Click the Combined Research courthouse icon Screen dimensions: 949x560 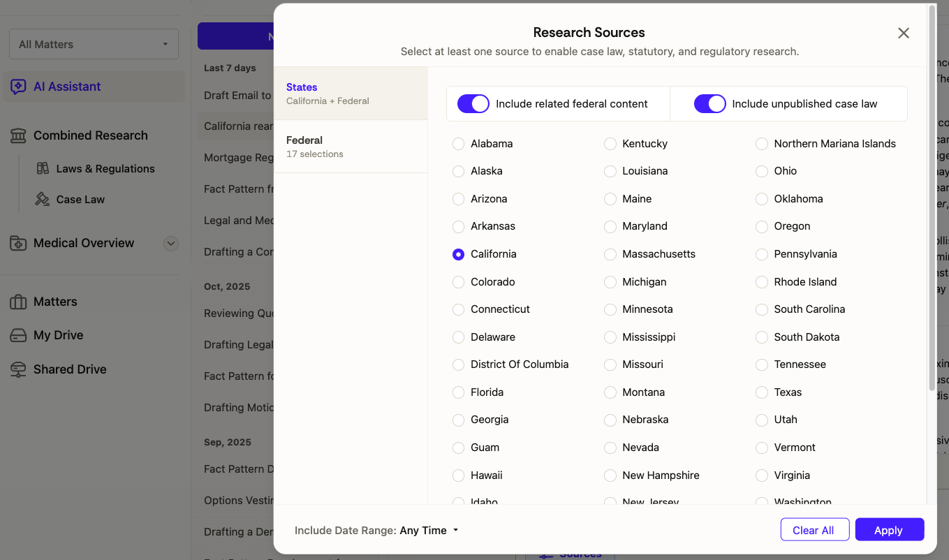coord(18,135)
